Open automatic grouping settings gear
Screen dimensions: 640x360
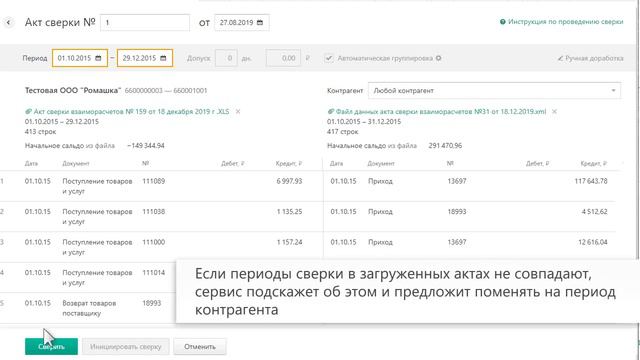(439, 58)
